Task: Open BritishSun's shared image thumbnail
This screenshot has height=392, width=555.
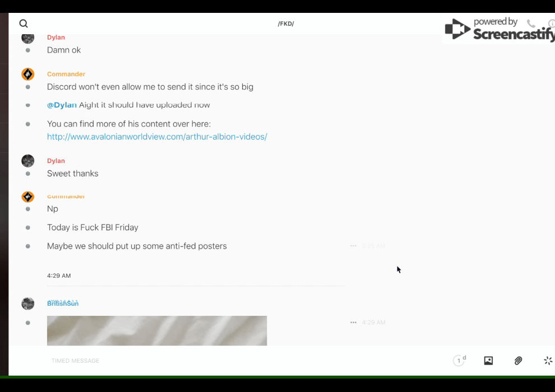Action: [x=157, y=330]
